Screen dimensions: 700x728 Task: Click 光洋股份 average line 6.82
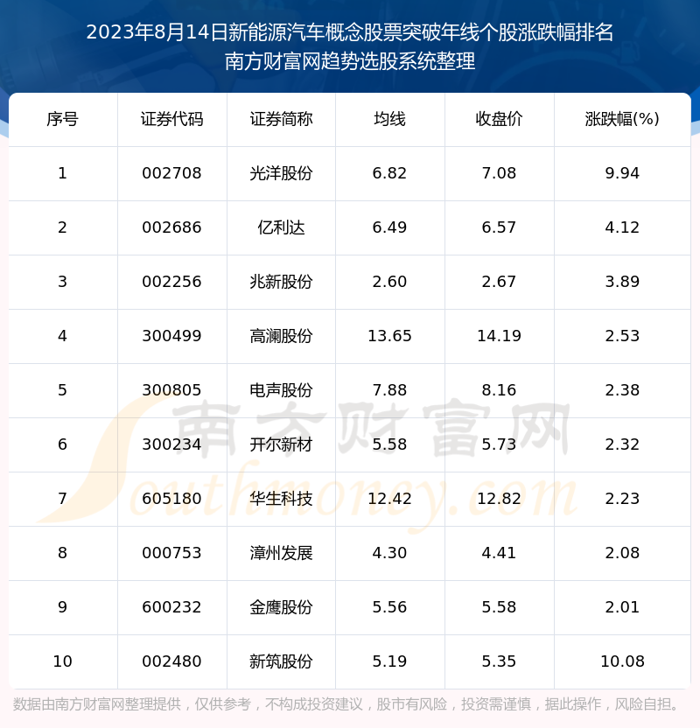click(390, 173)
